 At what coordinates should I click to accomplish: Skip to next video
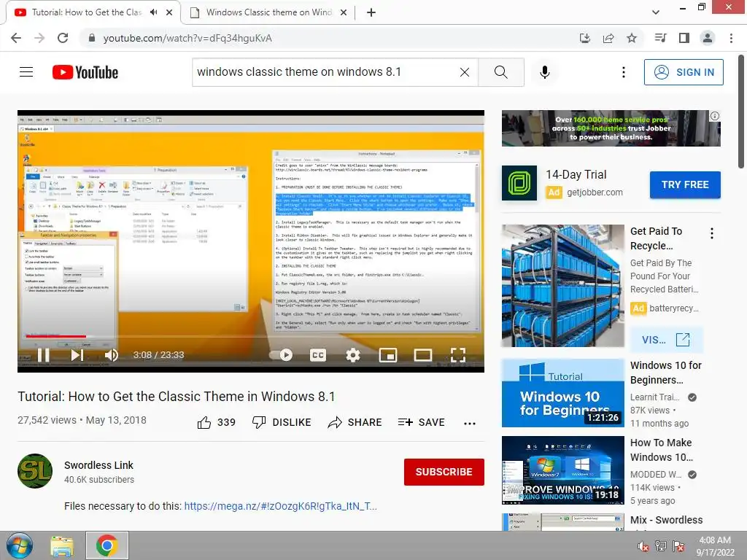click(77, 355)
